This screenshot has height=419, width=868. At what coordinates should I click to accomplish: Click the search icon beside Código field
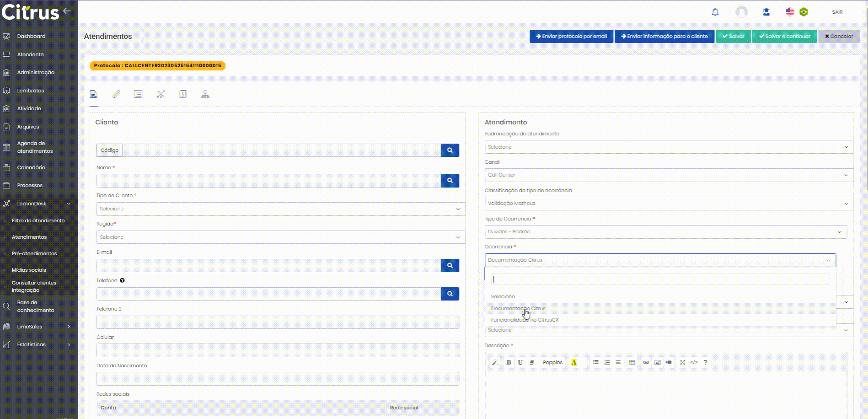(450, 150)
